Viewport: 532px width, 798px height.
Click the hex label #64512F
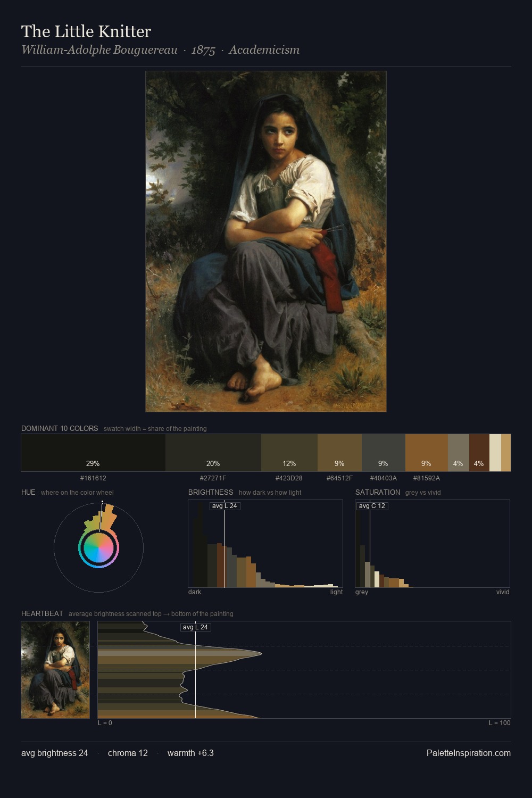coord(339,478)
